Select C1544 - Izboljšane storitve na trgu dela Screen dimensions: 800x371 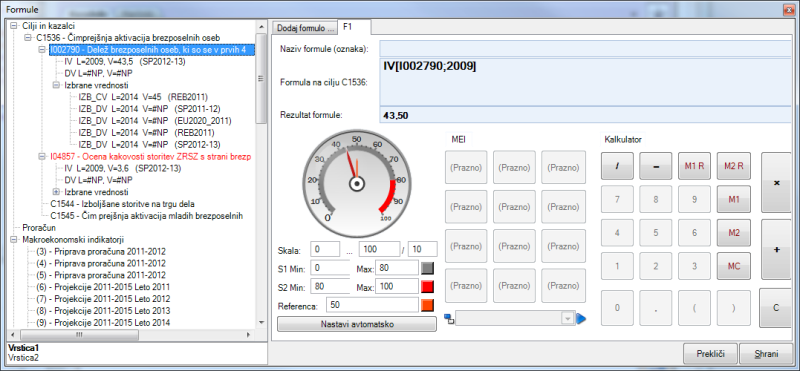pos(122,204)
